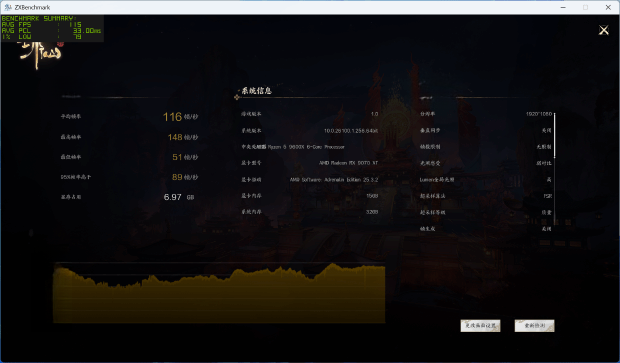Click the settings list vertical scrollbar thumb
Viewport: 620px width, 363px height.
coord(554,135)
